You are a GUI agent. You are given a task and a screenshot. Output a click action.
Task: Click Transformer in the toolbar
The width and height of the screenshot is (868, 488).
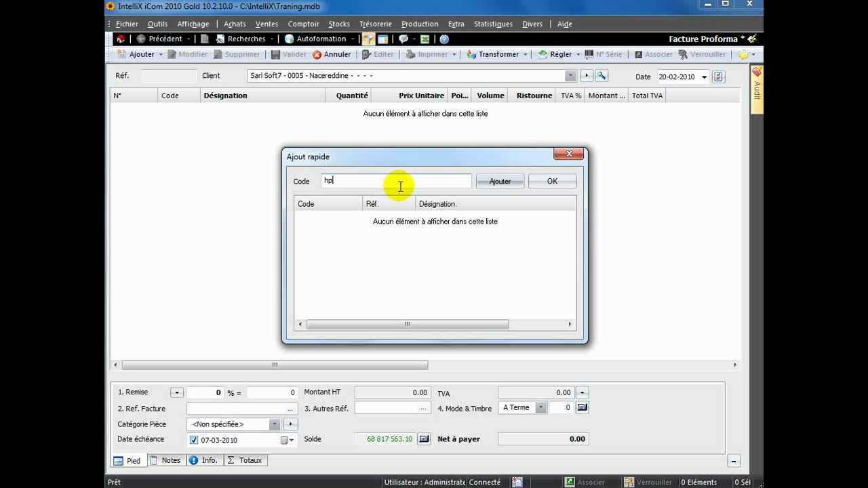492,54
